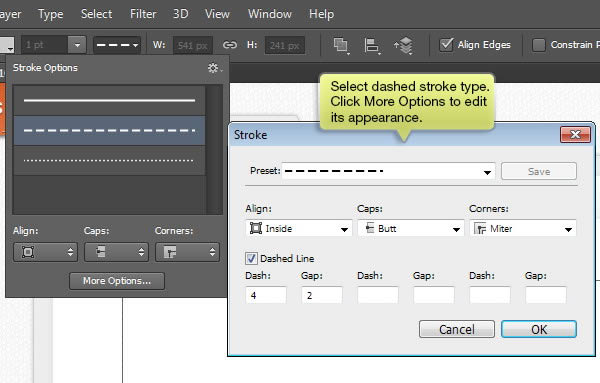600x383 pixels.
Task: Uncheck the Dashed Line checkbox
Action: tap(251, 259)
